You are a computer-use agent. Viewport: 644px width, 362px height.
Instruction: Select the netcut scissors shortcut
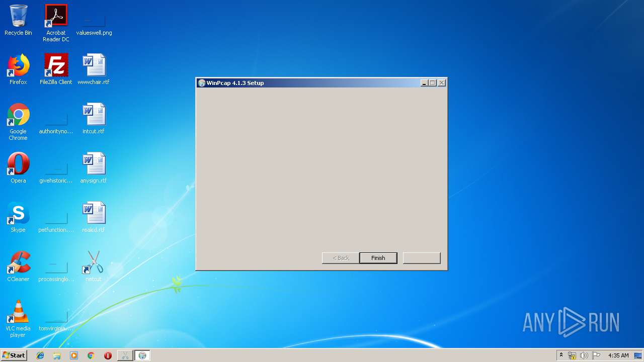click(94, 266)
